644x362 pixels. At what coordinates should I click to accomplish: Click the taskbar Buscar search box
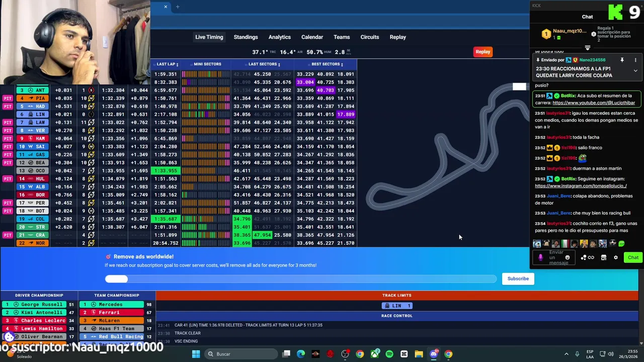coord(240,354)
